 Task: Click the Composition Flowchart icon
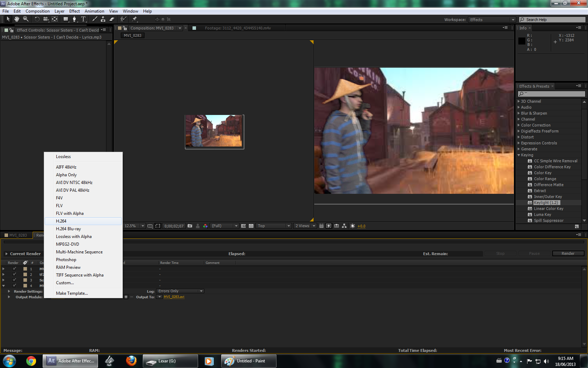point(344,226)
